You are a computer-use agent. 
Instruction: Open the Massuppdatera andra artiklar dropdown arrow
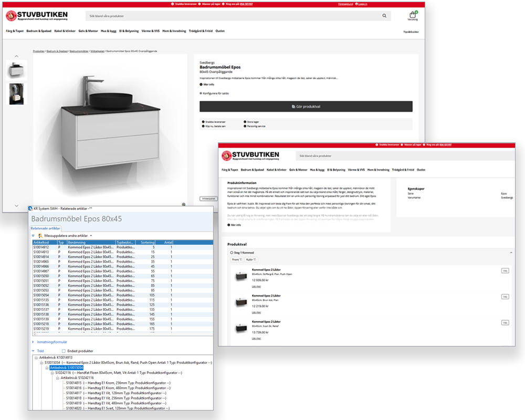point(91,236)
